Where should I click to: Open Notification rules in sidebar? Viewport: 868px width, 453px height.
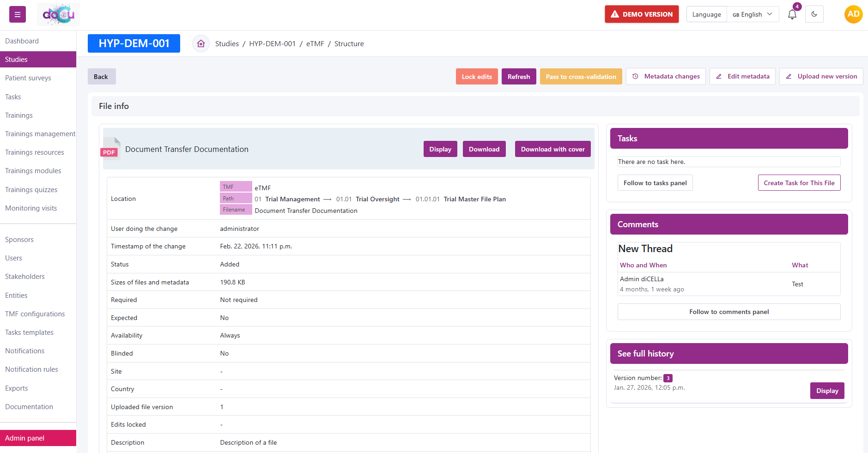(x=38, y=369)
